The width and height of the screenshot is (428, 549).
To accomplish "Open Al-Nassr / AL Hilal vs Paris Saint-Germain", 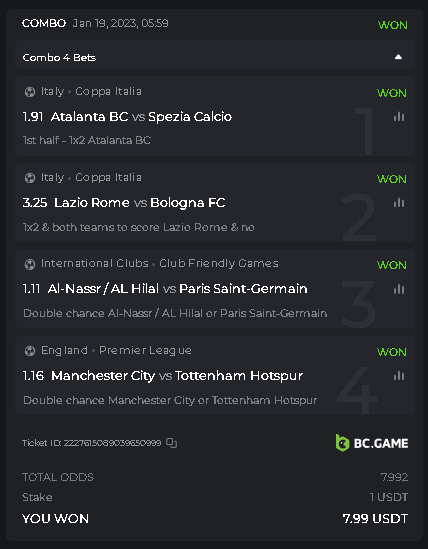I will (178, 289).
